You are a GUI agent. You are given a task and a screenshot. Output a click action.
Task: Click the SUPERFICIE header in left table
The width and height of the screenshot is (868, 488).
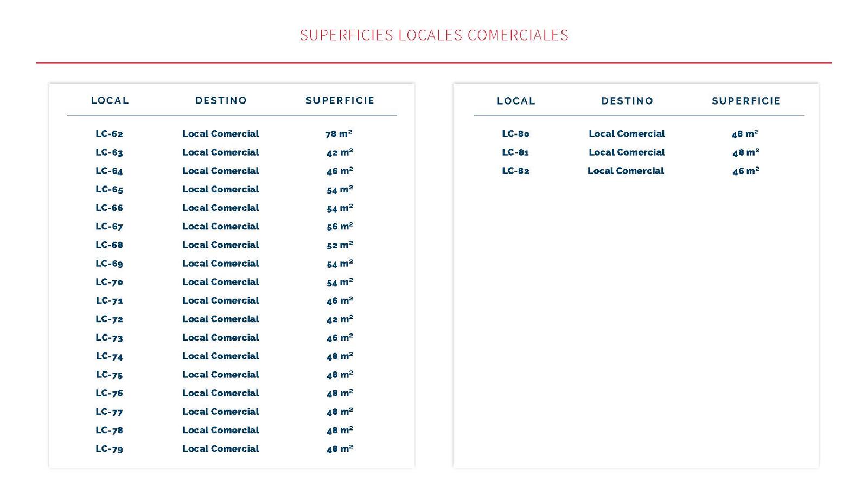(340, 100)
